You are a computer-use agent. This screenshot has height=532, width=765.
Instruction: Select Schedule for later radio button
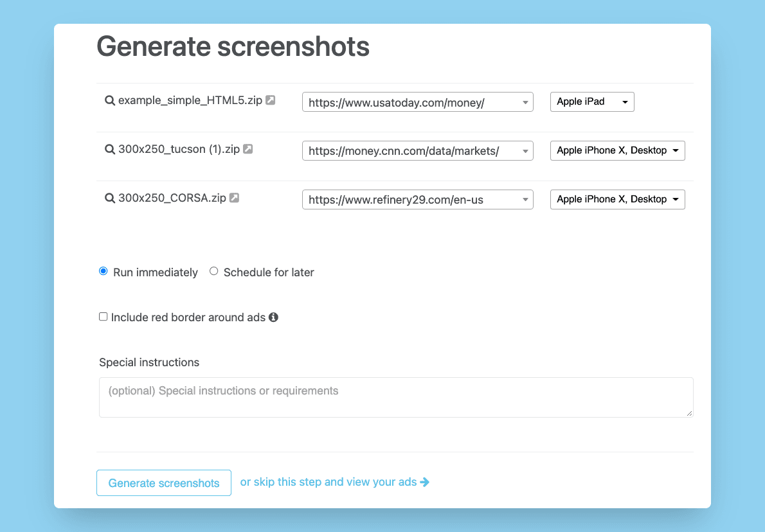(213, 271)
